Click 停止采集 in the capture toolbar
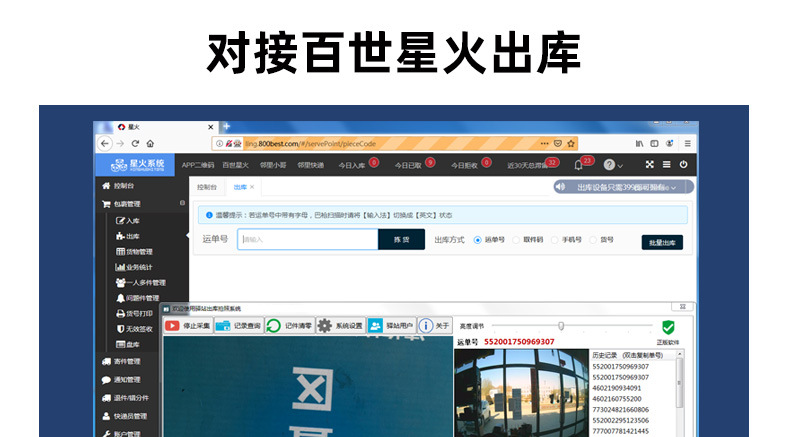 pyautogui.click(x=188, y=326)
